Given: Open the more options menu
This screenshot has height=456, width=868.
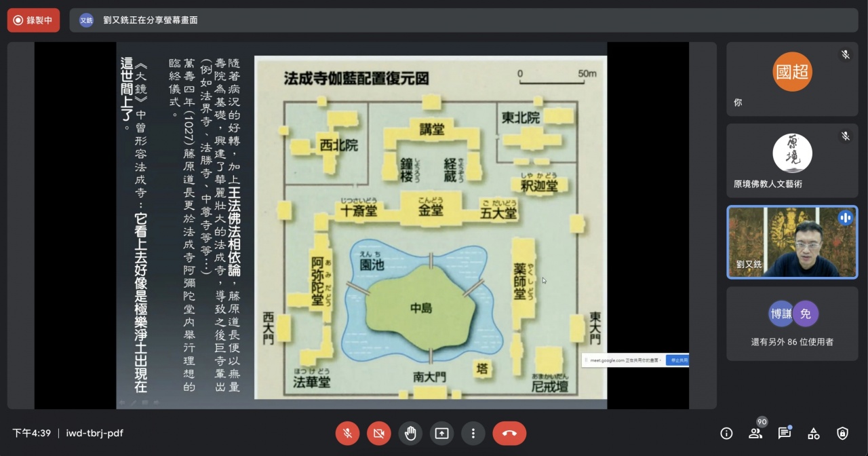Looking at the screenshot, I should pyautogui.click(x=473, y=433).
